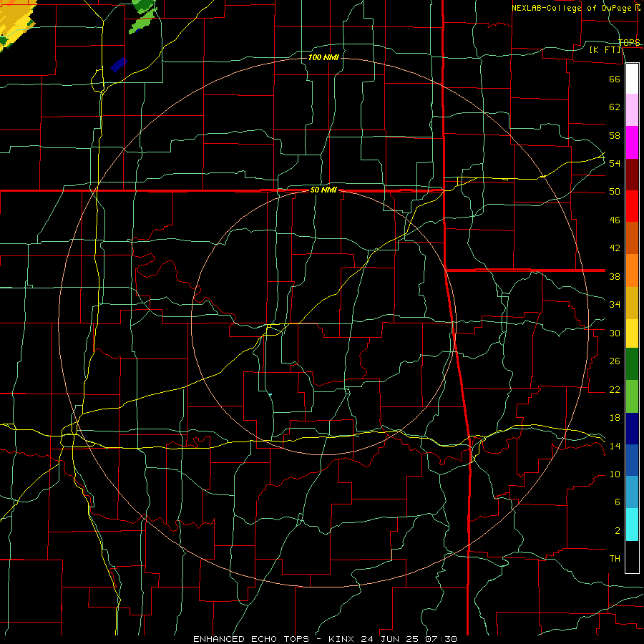
Task: Click the legend value '58'
Action: 615,135
